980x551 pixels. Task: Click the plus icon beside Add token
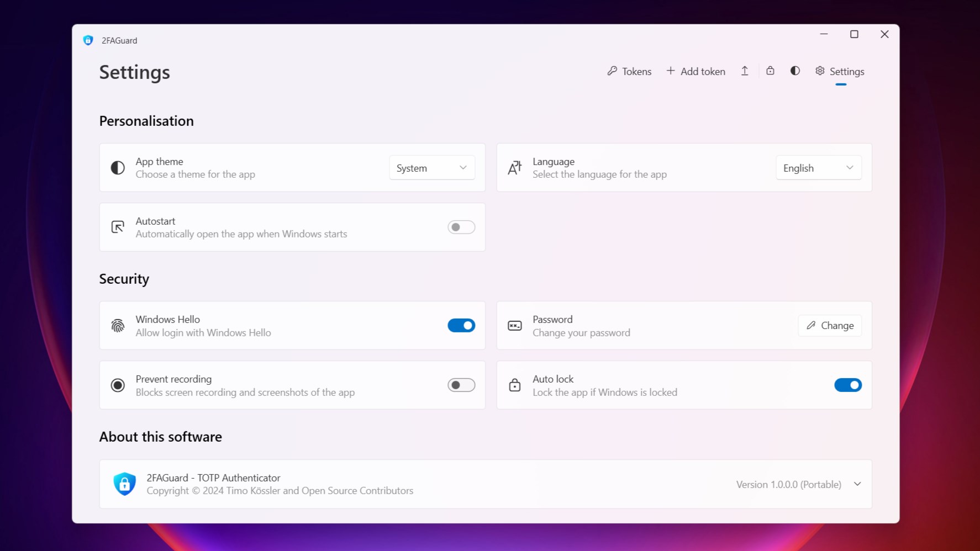pos(670,71)
